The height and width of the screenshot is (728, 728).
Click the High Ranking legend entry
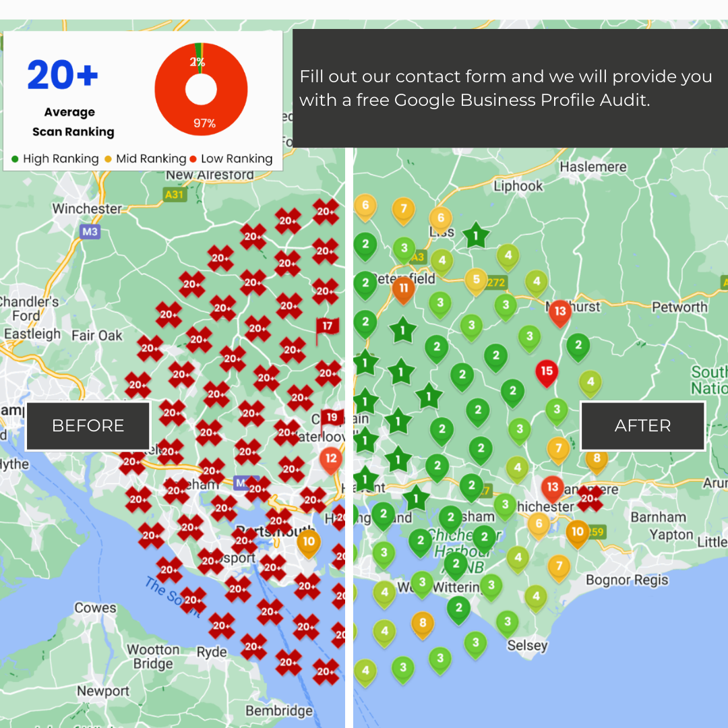click(x=55, y=159)
